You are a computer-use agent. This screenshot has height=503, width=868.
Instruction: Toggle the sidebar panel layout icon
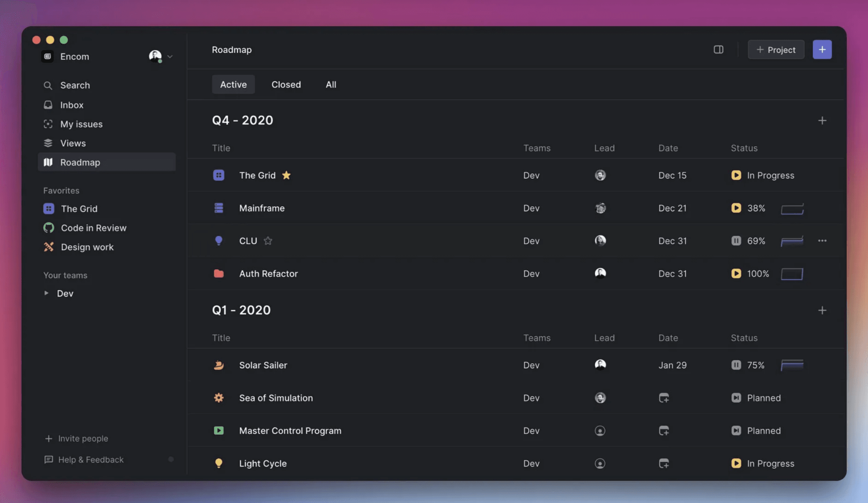pyautogui.click(x=718, y=50)
